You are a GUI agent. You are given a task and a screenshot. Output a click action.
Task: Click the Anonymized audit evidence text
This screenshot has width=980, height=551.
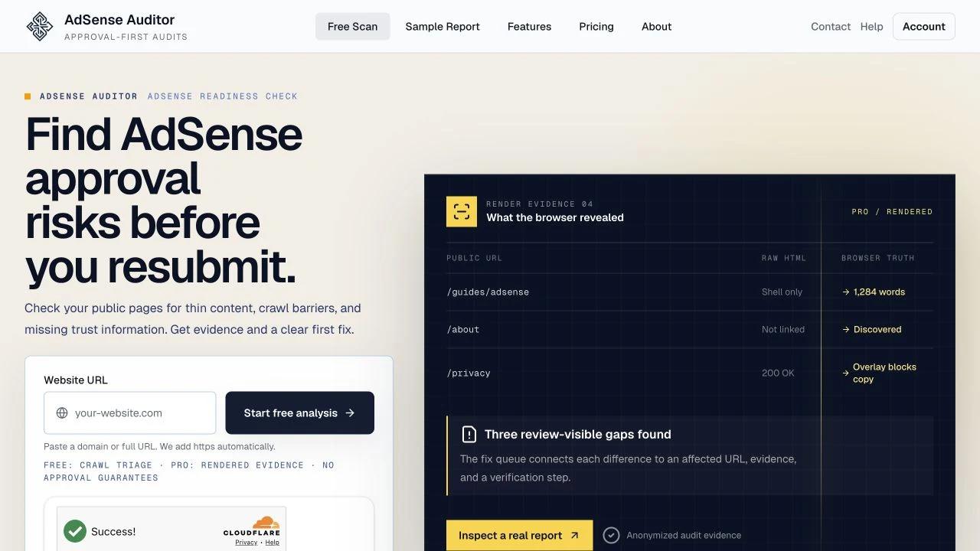point(684,536)
